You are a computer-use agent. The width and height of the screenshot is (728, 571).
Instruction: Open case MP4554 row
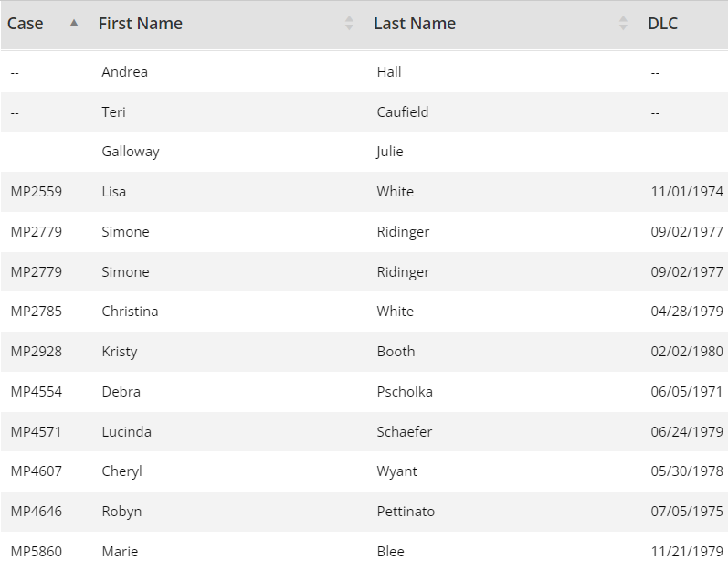tap(36, 392)
